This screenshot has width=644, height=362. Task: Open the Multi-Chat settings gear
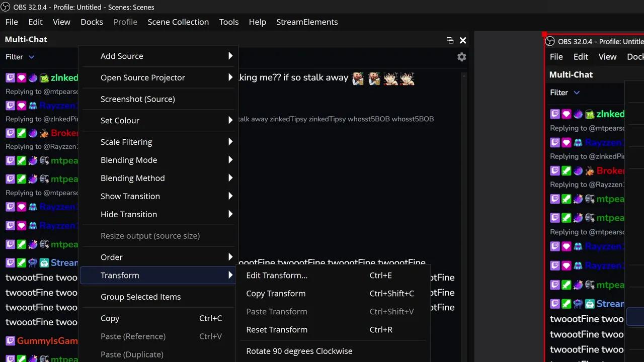tap(461, 57)
